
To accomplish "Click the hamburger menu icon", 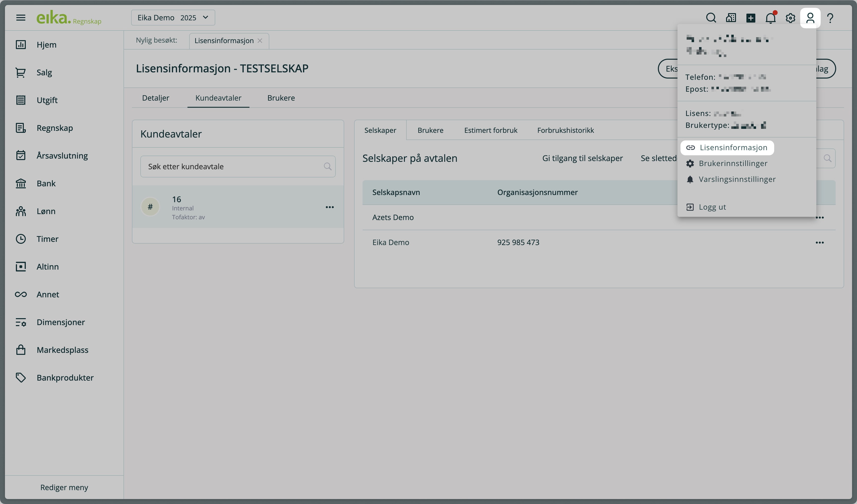I will click(x=21, y=18).
